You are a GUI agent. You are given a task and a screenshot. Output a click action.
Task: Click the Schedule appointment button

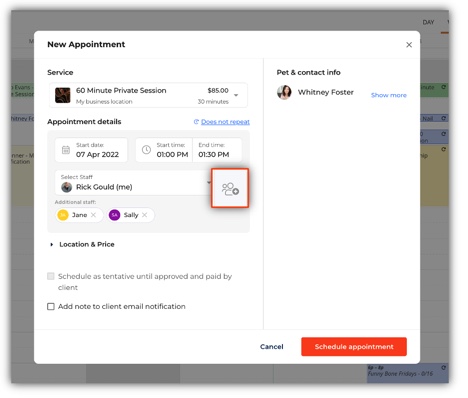pos(354,347)
